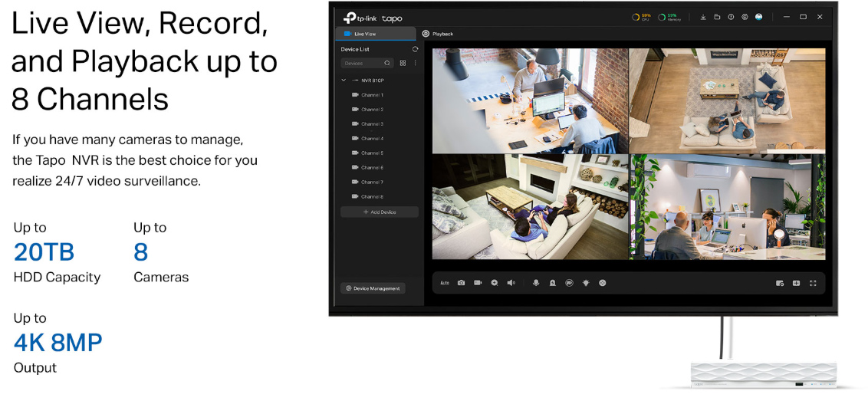868x401 pixels.
Task: Open the user account avatar
Action: [758, 17]
